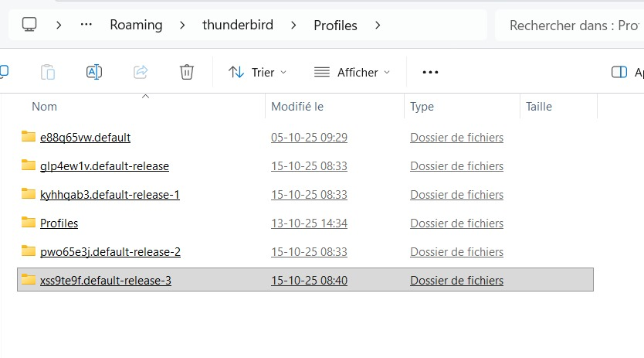Image resolution: width=644 pixels, height=358 pixels.
Task: Open the Trier sort dropdown
Action: 258,72
